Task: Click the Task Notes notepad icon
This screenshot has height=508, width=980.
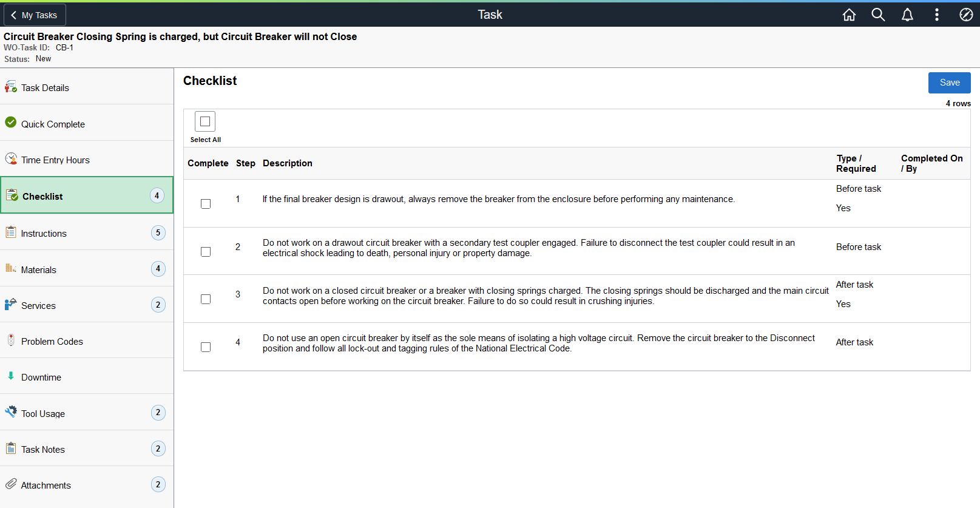Action: (11, 448)
